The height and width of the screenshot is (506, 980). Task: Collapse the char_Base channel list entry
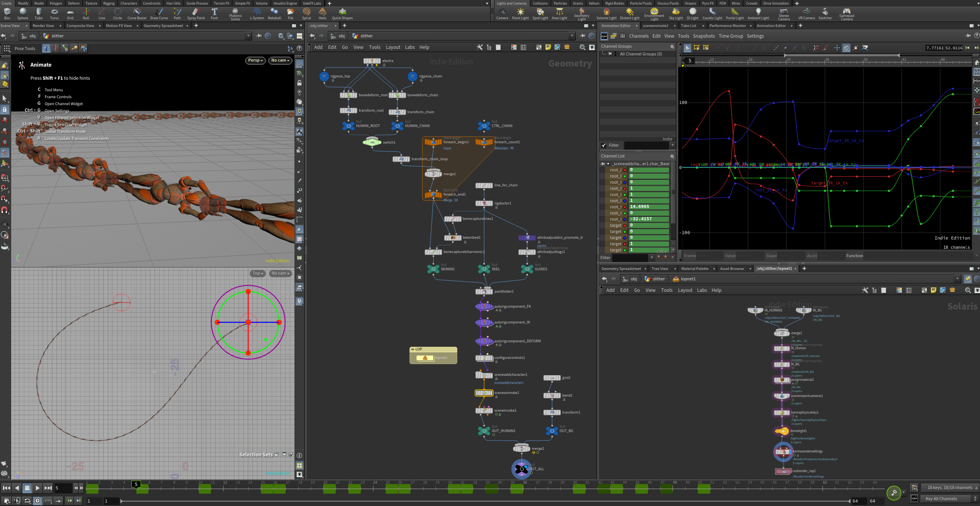pyautogui.click(x=608, y=164)
